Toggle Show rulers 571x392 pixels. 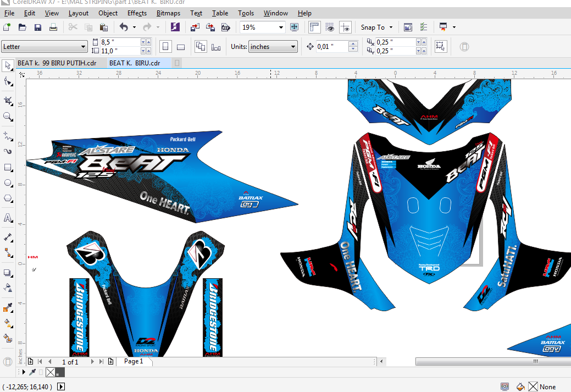314,27
